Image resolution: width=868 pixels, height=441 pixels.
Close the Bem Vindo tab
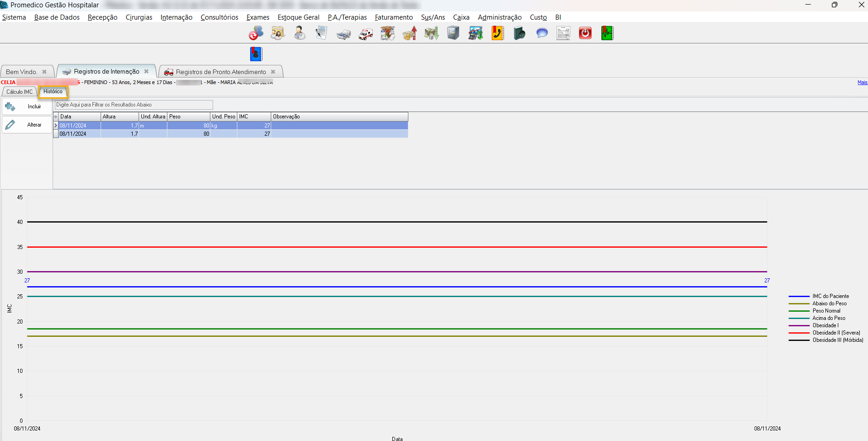[x=44, y=72]
